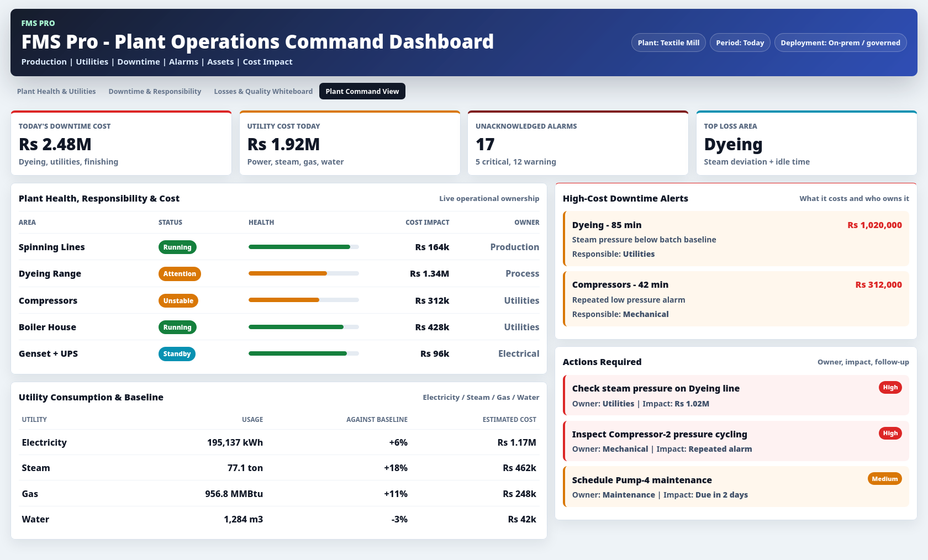Image resolution: width=928 pixels, height=560 pixels.
Task: Click the Dyeing Range health bar
Action: coord(304,273)
